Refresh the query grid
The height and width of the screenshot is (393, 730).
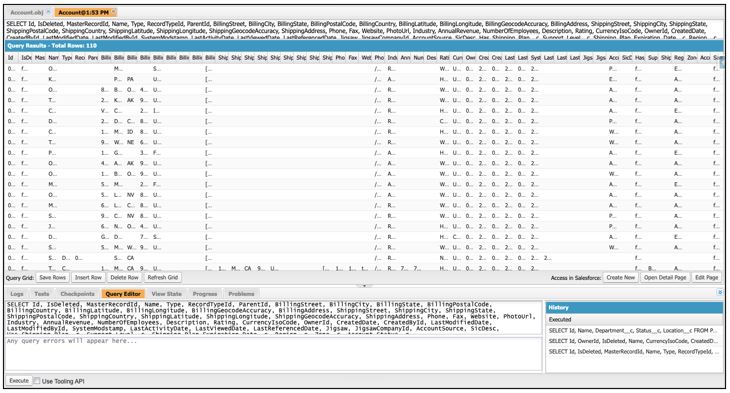[162, 278]
